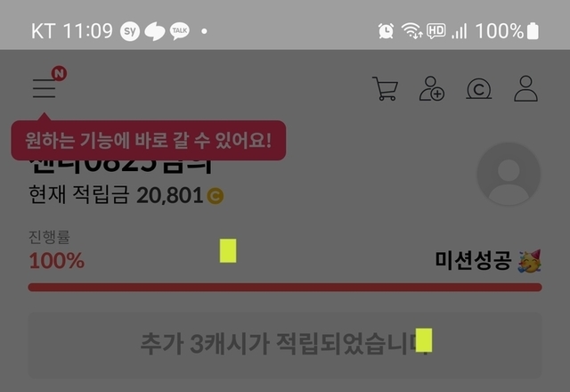
Task: Tap the red N notification badge
Action: (x=60, y=73)
